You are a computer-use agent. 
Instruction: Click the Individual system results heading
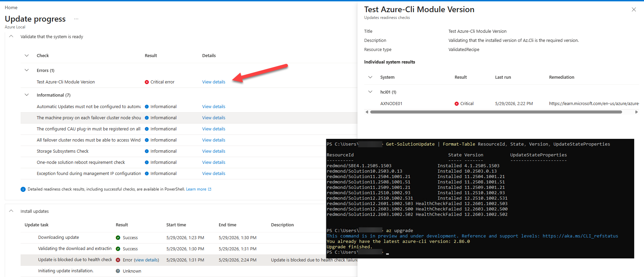390,62
